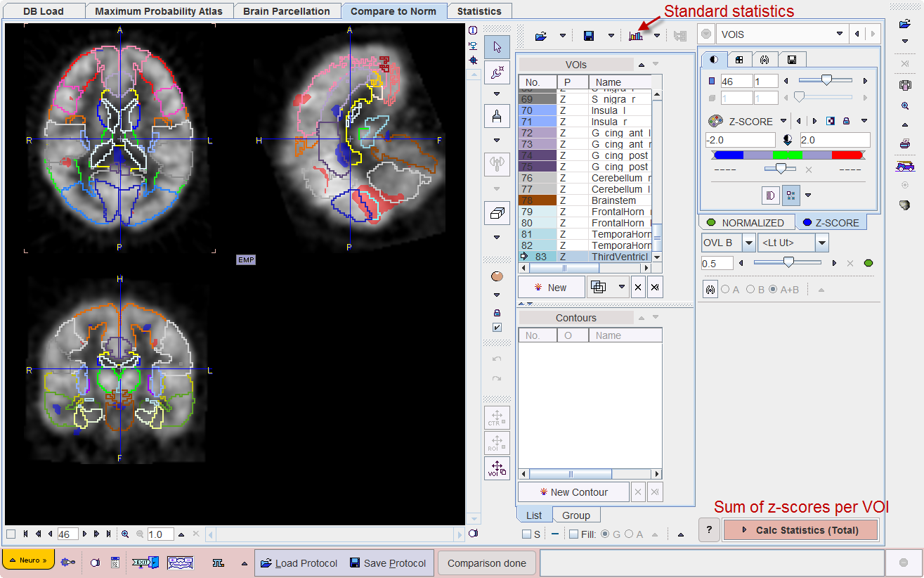This screenshot has height=578, width=924.
Task: Open the save-settings floppy disk tab
Action: (792, 60)
